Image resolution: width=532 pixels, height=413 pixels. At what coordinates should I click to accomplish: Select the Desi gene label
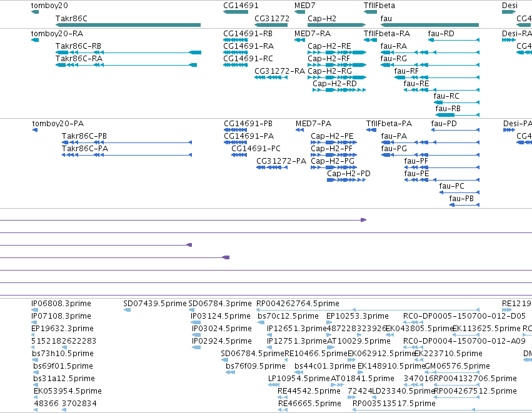509,6
